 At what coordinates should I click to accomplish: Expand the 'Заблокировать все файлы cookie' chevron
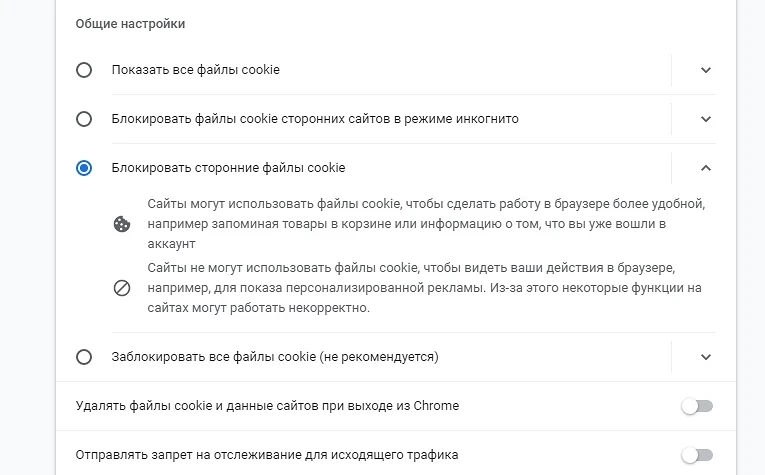(706, 357)
